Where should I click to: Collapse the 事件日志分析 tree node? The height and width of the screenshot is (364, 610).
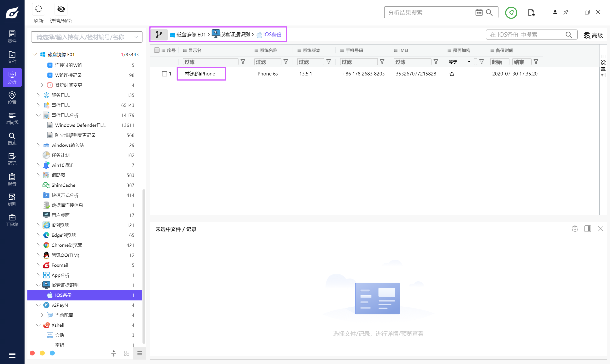point(38,115)
